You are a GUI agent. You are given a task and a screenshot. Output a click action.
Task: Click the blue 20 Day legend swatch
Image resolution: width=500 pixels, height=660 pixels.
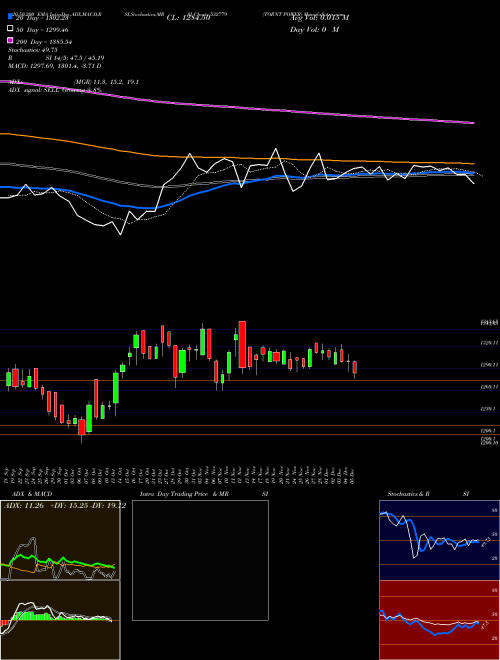click(x=10, y=17)
